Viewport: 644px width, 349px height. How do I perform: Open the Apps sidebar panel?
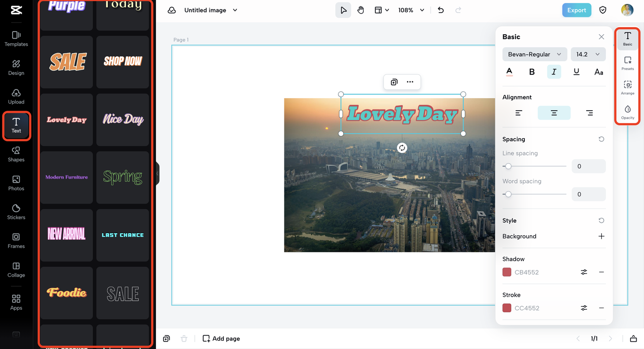16,303
